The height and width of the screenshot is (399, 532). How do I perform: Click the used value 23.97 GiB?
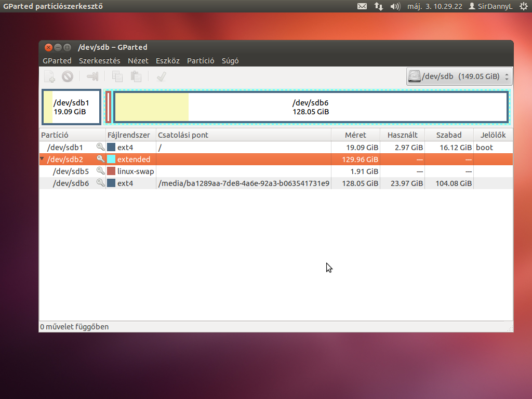click(x=407, y=183)
